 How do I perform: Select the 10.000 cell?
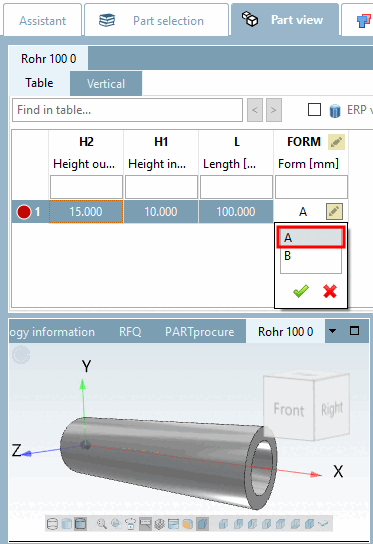click(x=161, y=212)
